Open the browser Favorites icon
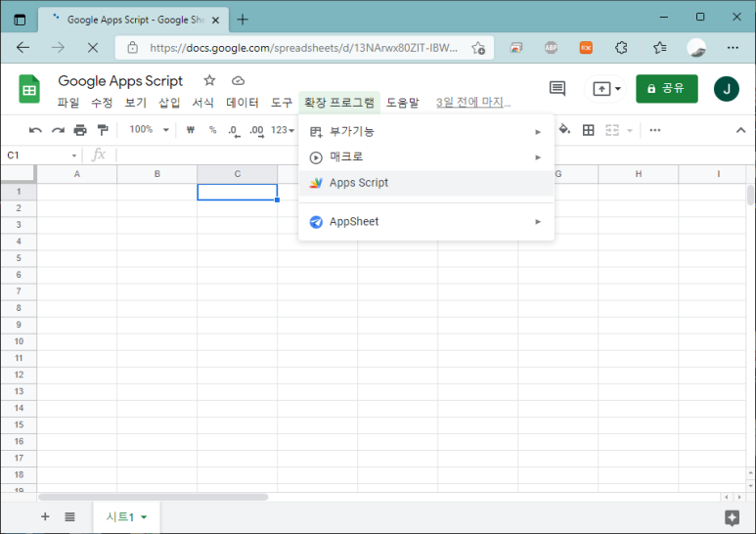The image size is (756, 534). (x=659, y=48)
